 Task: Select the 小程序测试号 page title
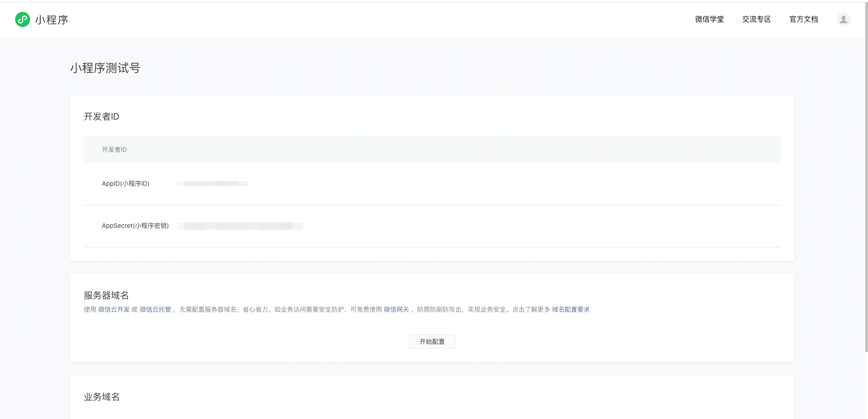[x=105, y=68]
